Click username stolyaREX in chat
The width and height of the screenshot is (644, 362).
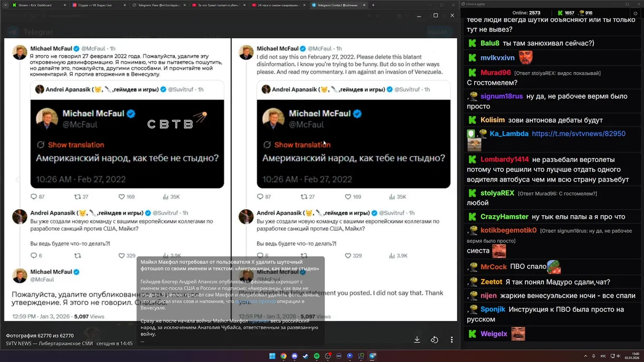(x=497, y=193)
